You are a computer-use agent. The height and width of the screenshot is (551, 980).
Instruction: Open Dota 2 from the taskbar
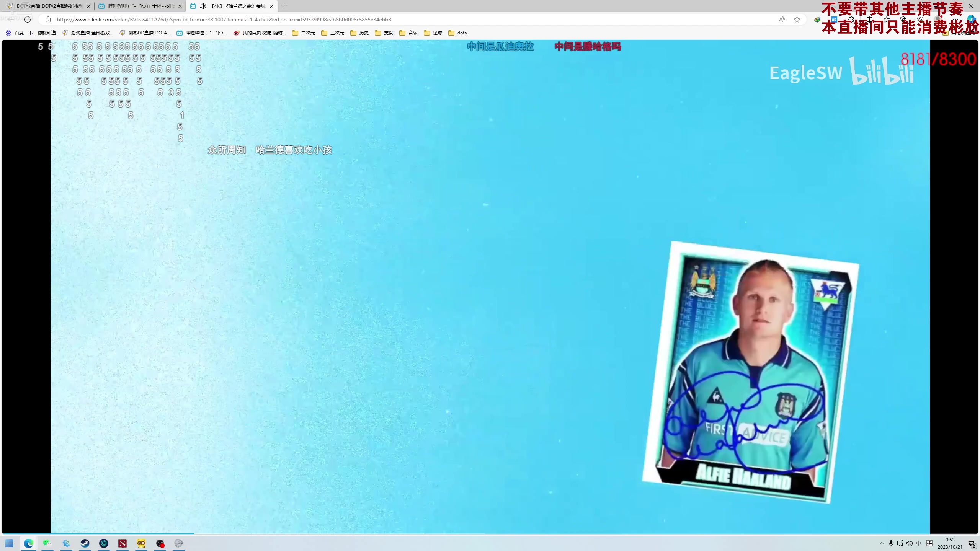point(122,543)
